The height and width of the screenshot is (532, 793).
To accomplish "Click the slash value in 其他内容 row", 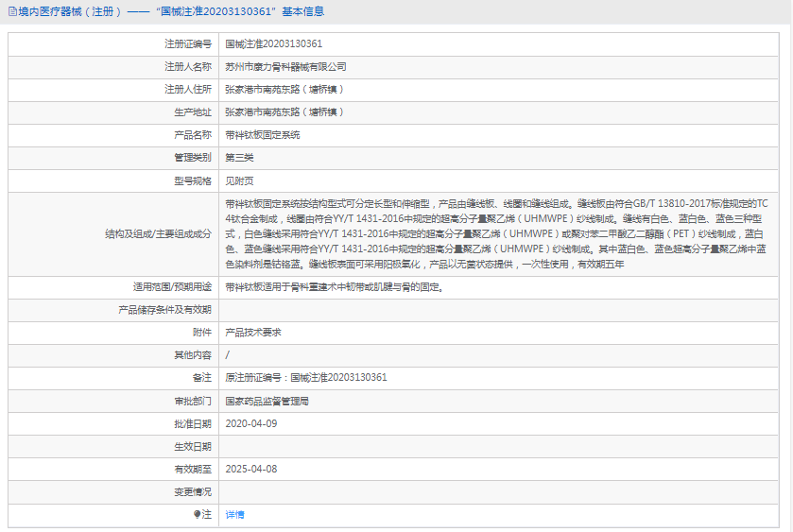I will pos(228,355).
